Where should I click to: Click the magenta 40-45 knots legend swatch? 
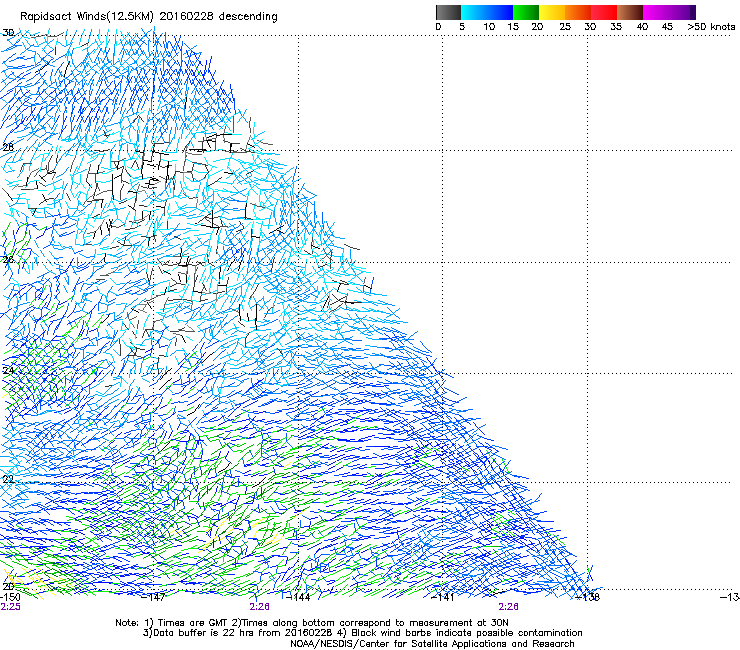[656, 12]
